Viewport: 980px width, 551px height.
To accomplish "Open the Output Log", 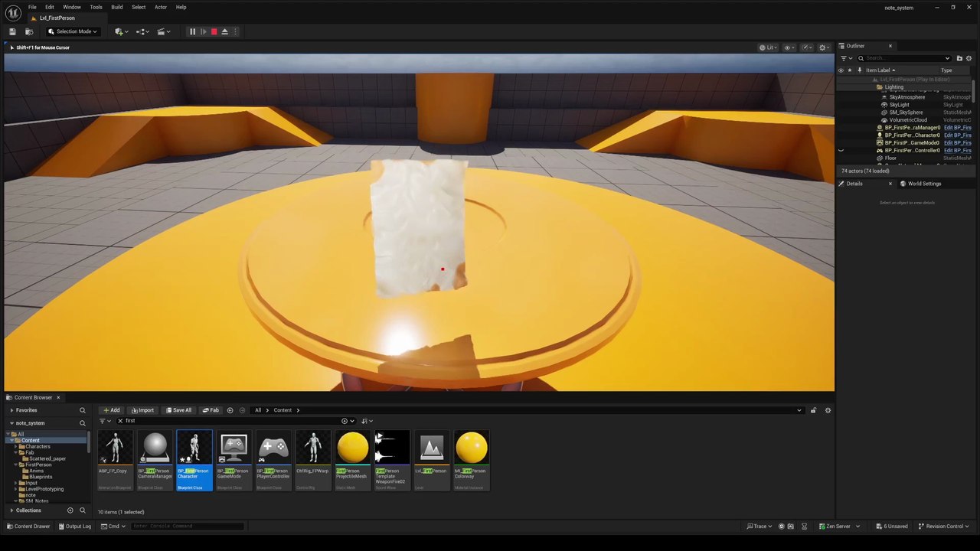I will click(74, 527).
